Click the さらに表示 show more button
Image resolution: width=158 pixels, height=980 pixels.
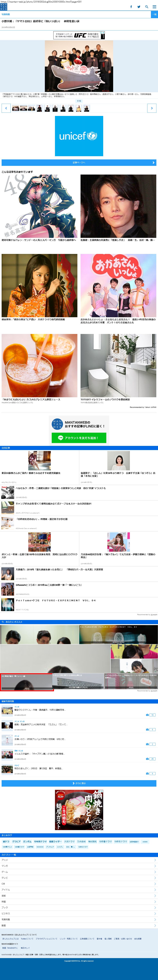79,783
